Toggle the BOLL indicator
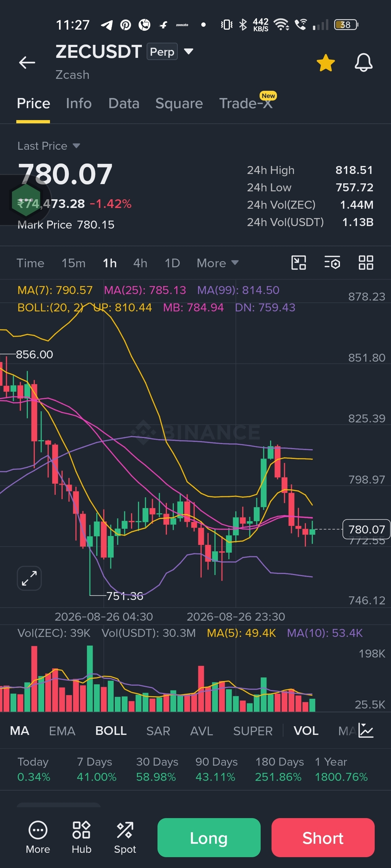The height and width of the screenshot is (868, 391). [x=111, y=731]
